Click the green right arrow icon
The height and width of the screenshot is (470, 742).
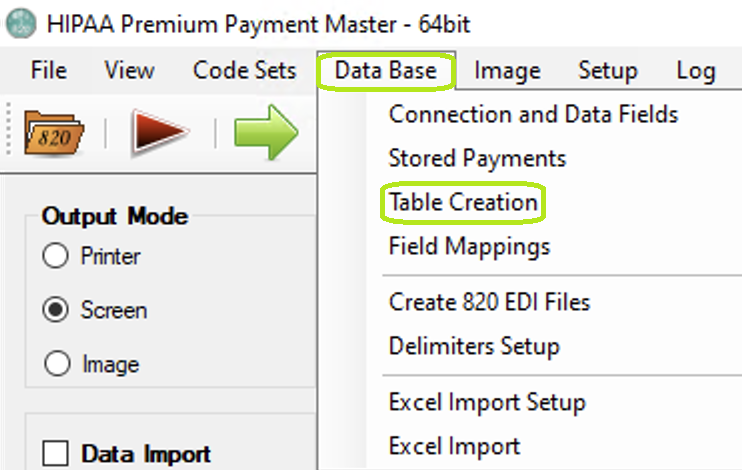coord(266,132)
